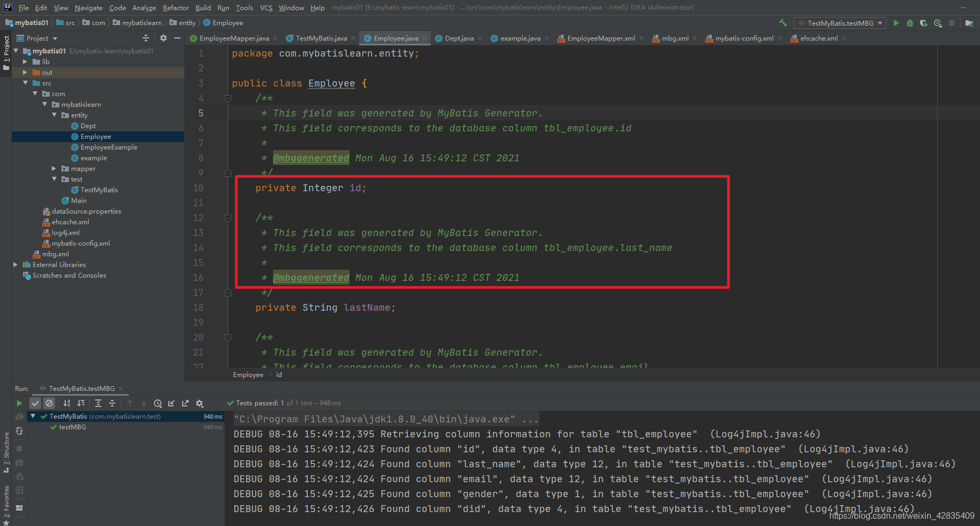
Task: Expand the mapper package
Action: point(54,168)
